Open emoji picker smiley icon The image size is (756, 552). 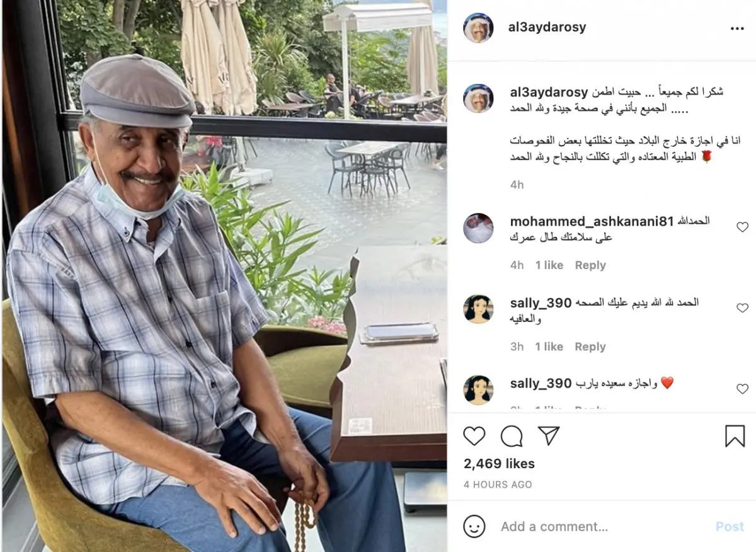(474, 526)
